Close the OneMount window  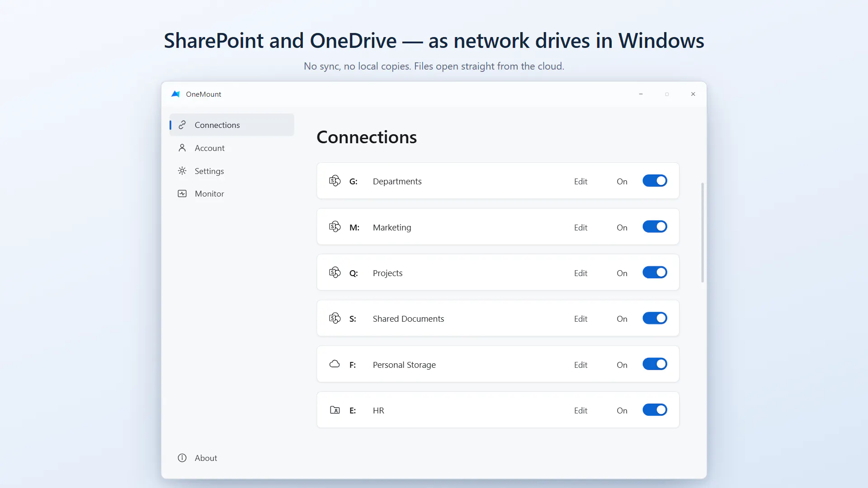coord(693,94)
